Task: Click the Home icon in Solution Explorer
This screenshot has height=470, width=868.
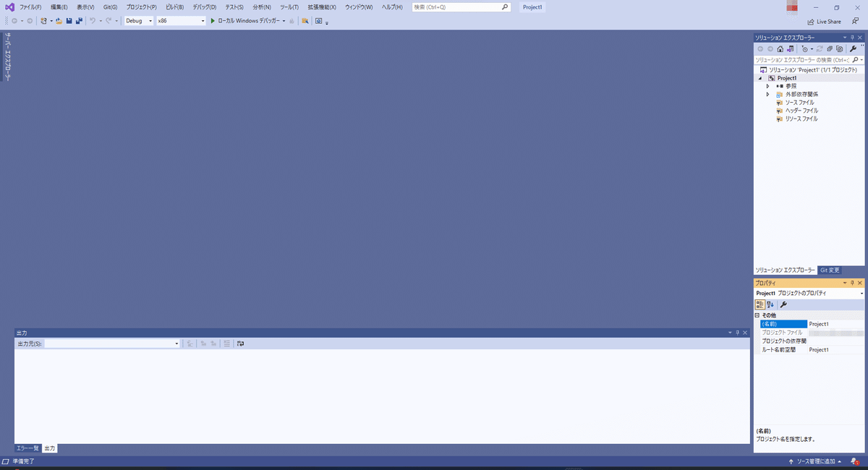Action: point(780,48)
